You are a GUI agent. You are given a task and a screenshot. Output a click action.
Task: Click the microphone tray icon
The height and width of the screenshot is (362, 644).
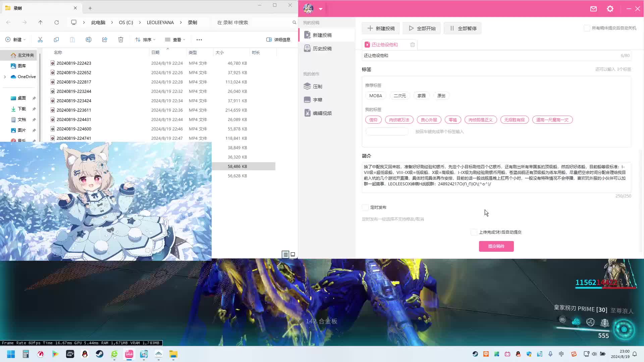[550, 354]
